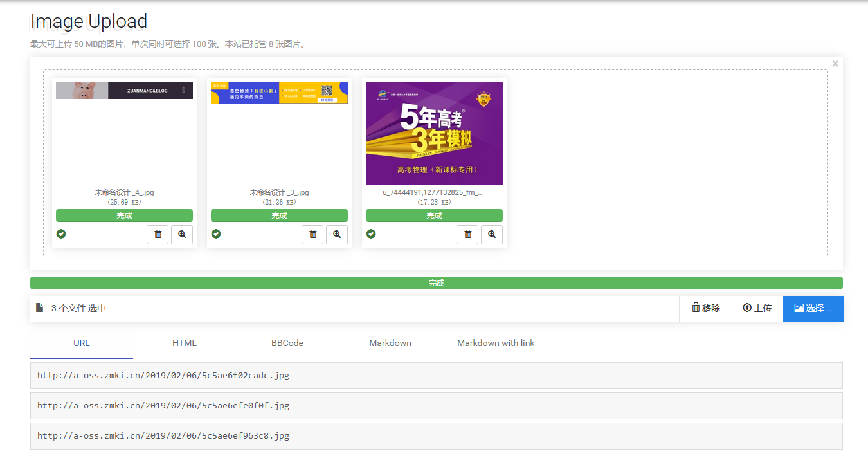This screenshot has height=456, width=868.
Task: Click the file size (17.28 KB)
Action: (x=434, y=202)
